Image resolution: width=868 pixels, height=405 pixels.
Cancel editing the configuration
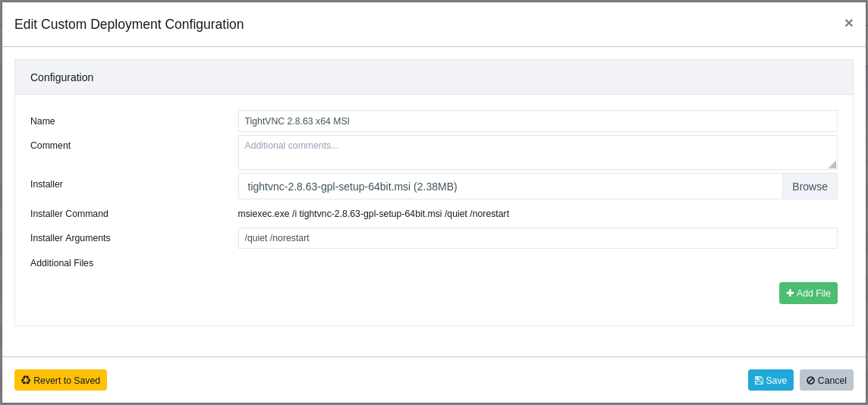click(826, 380)
